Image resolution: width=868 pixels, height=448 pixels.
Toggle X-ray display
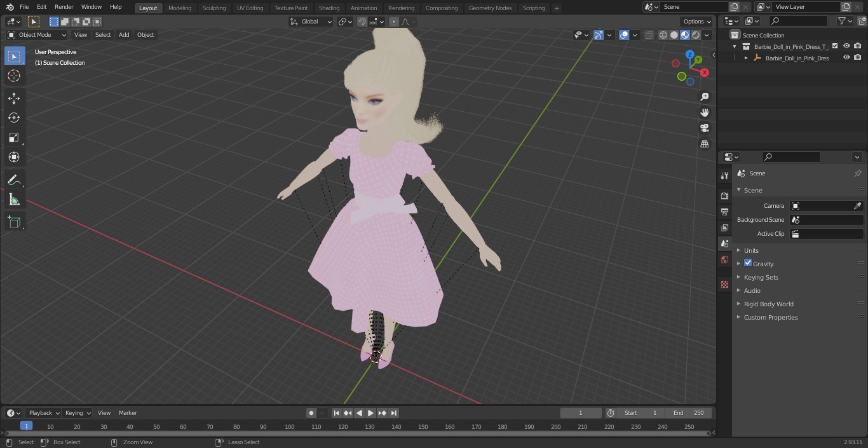click(x=649, y=35)
